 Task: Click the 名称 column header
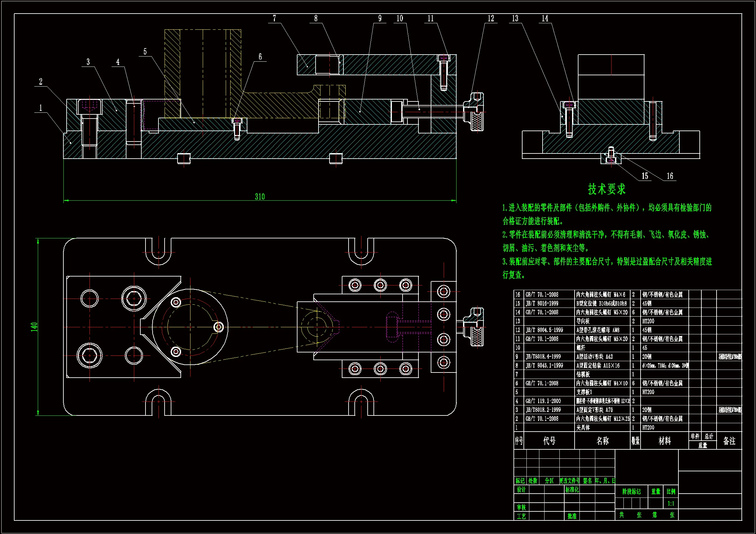602,441
